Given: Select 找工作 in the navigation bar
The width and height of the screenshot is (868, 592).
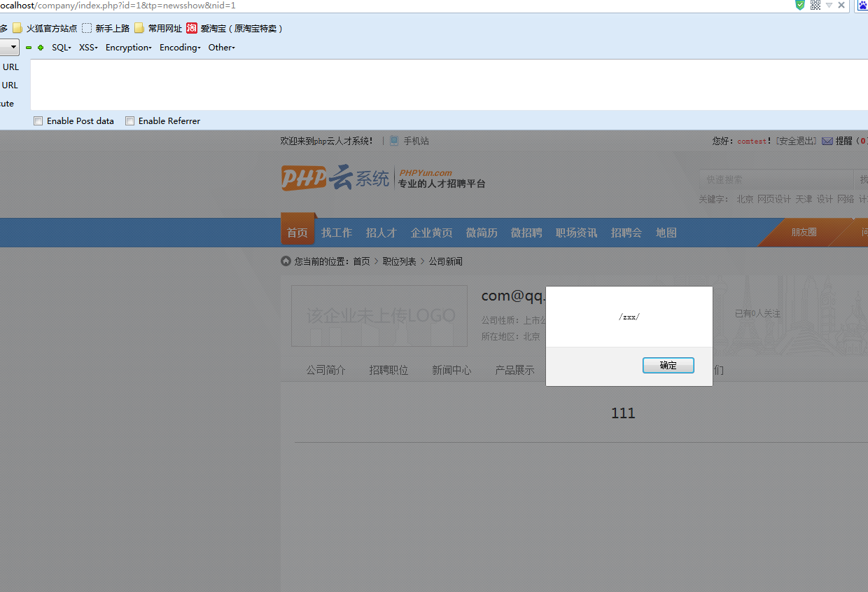Looking at the screenshot, I should [337, 233].
